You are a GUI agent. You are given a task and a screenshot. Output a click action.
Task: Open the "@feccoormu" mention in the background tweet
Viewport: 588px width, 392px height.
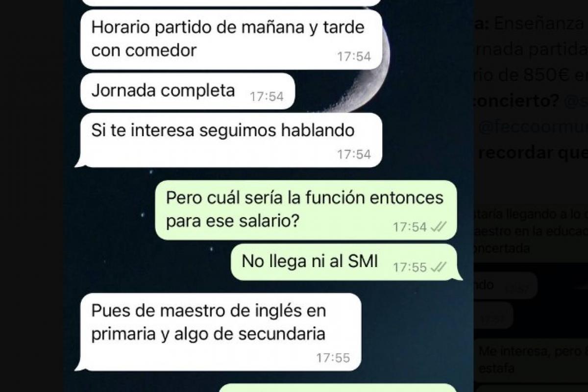(x=533, y=127)
